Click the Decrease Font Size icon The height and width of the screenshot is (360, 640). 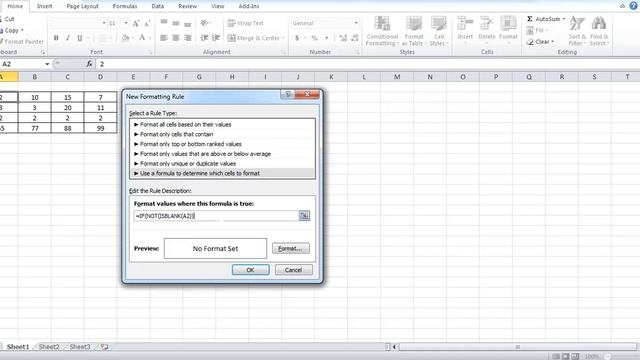click(147, 23)
